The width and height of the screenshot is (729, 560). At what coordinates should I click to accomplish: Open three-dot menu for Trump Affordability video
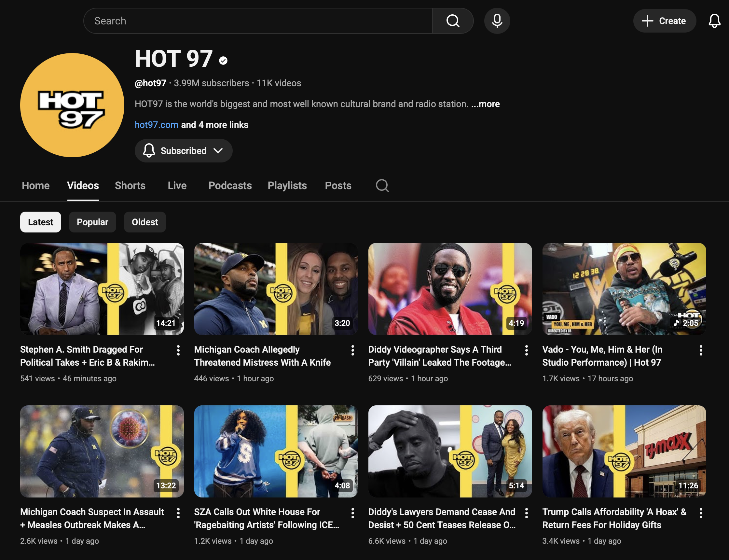701,513
